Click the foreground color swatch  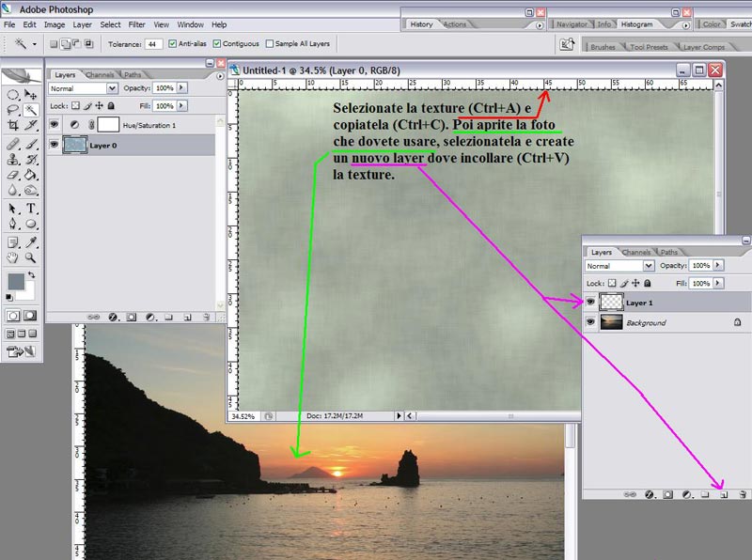coord(15,282)
